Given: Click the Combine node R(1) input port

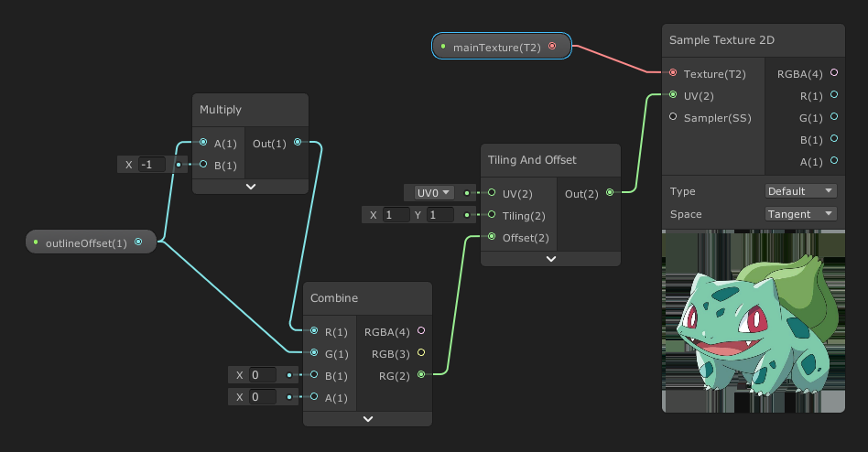Looking at the screenshot, I should point(314,330).
